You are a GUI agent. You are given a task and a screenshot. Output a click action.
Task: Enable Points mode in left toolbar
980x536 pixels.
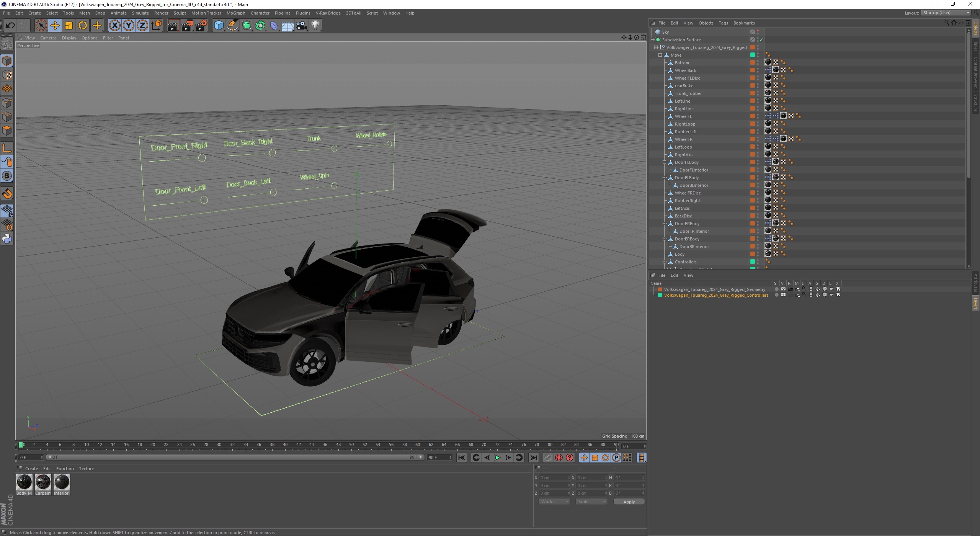pos(7,103)
